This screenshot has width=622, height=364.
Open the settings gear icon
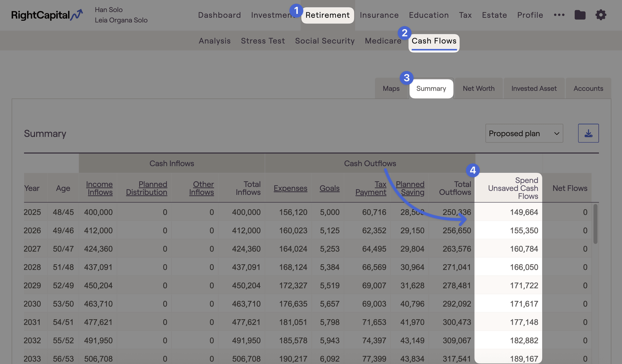point(601,15)
